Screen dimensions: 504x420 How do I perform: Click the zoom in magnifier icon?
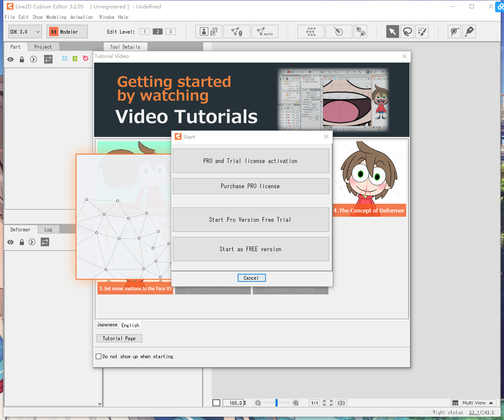296,403
